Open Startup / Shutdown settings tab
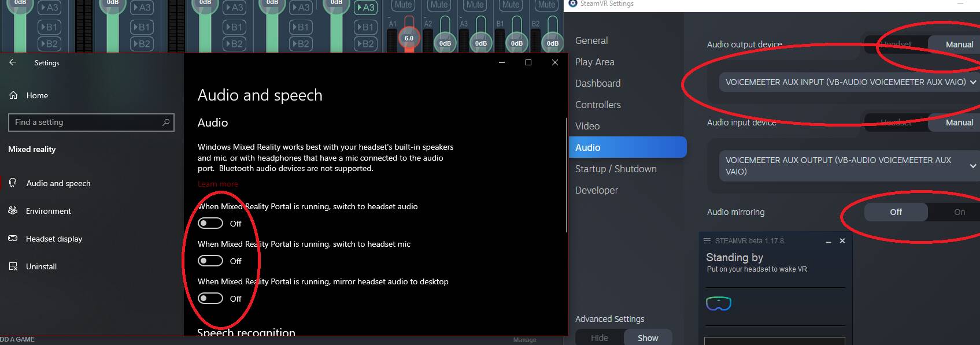This screenshot has width=980, height=345. (616, 169)
